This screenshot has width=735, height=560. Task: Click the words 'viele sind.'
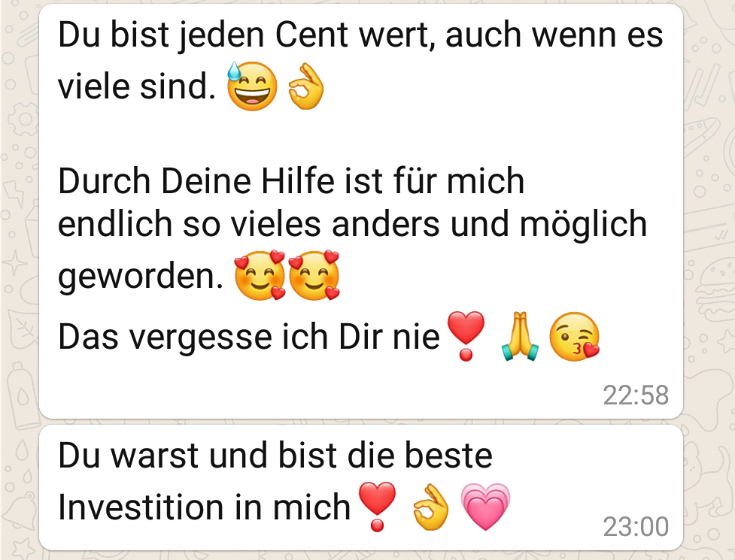click(137, 86)
